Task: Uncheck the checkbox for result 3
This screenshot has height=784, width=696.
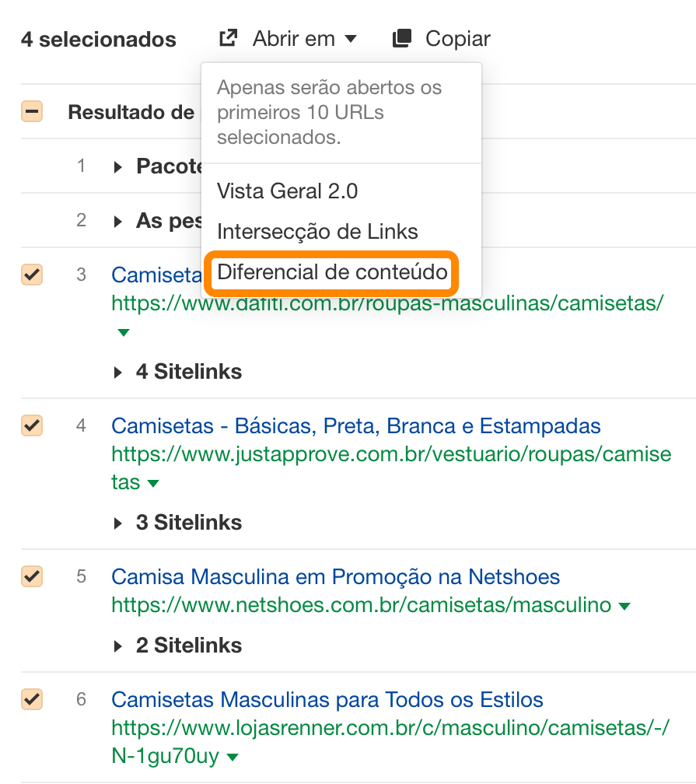Action: click(32, 275)
